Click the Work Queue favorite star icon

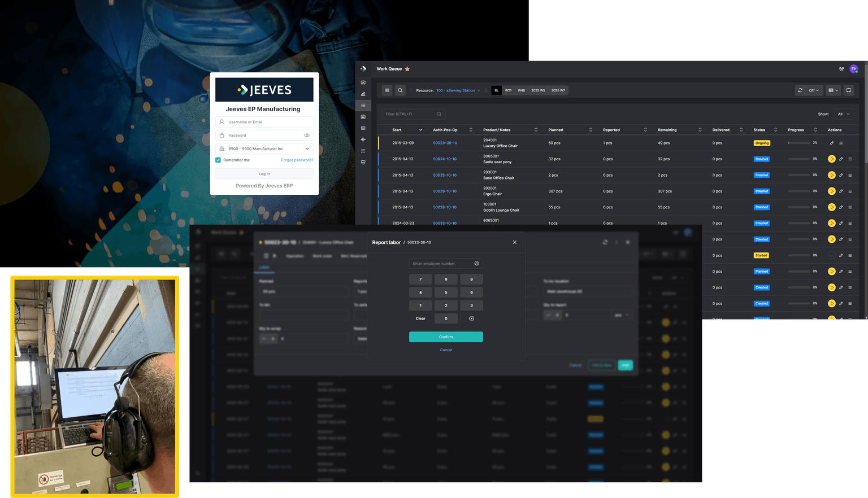(407, 69)
